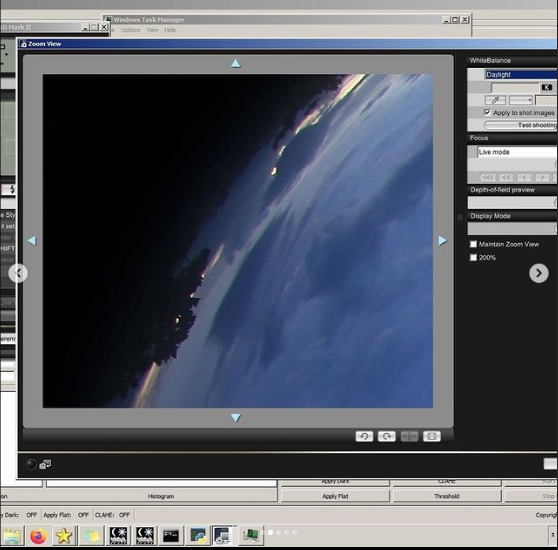Click the WhiteBalance panel header
Viewport: 558px width, 550px height.
pos(512,61)
